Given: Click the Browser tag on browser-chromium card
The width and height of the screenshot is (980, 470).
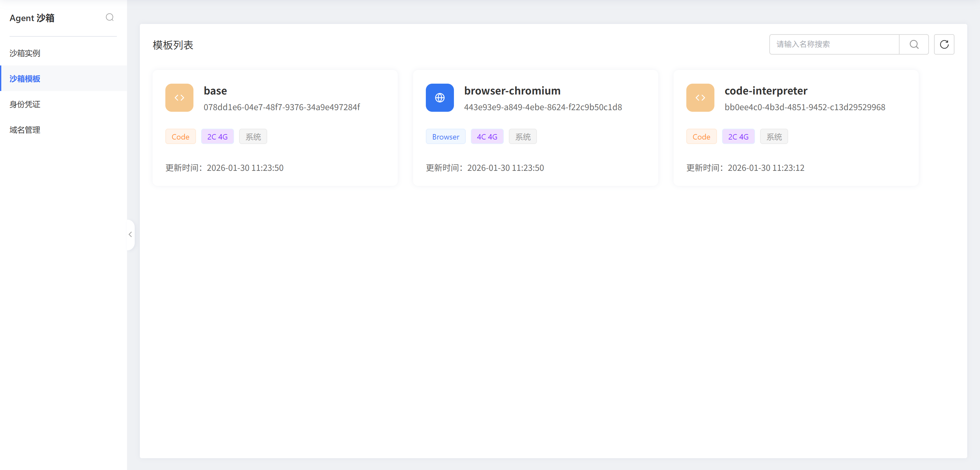Looking at the screenshot, I should (x=446, y=137).
